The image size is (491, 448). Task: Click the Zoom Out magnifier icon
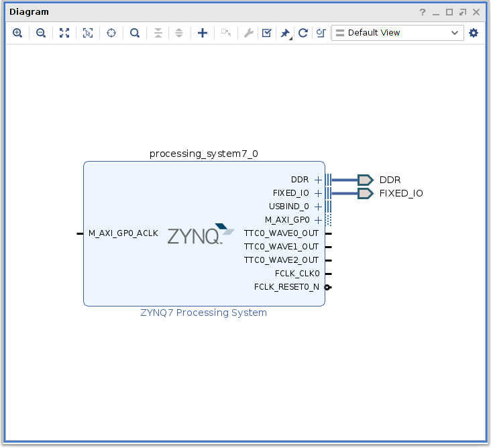41,33
